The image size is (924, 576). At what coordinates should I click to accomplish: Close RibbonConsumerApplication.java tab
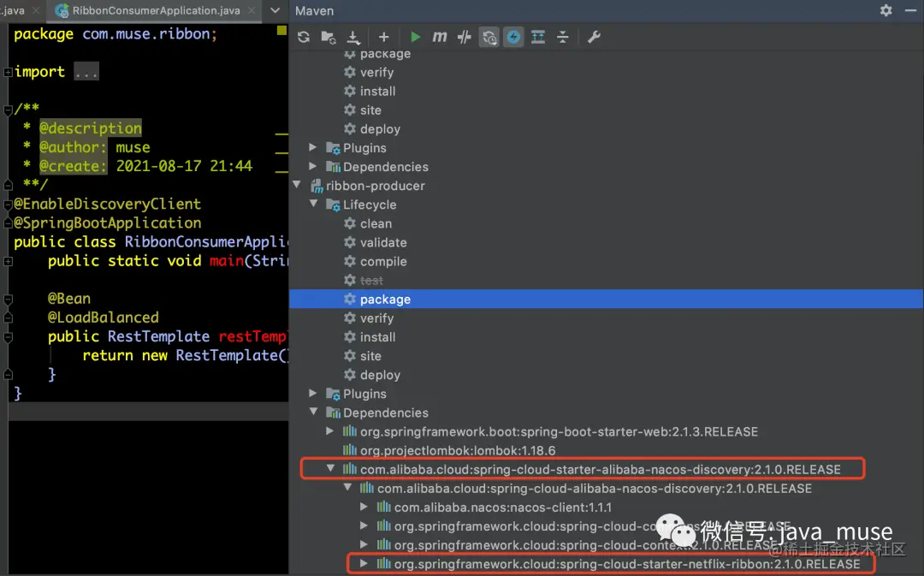coord(252,10)
